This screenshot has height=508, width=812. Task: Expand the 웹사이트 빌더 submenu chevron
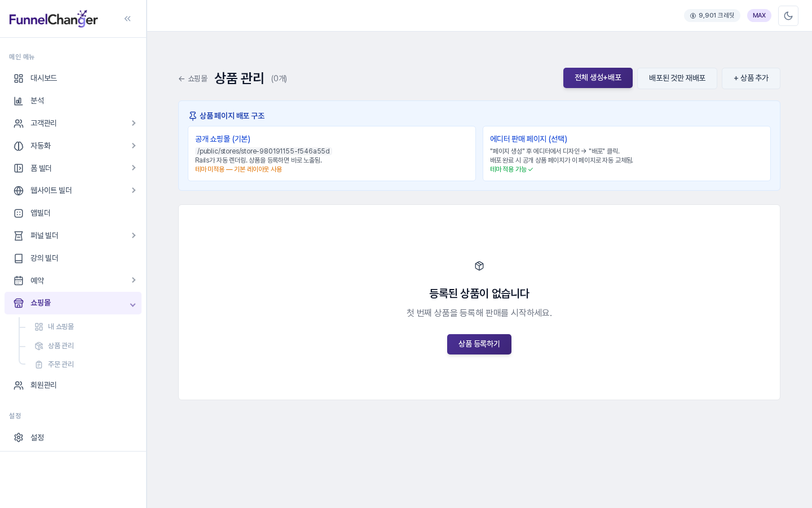[x=134, y=190]
